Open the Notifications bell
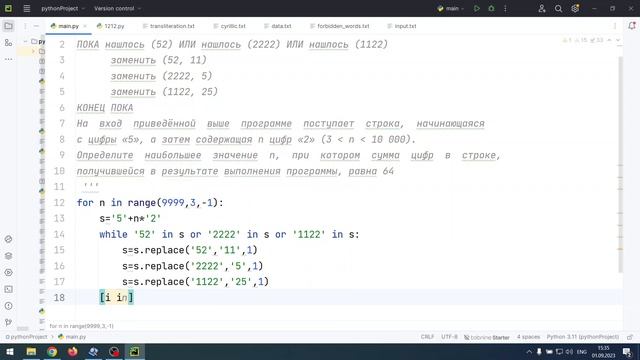This screenshot has width=640, height=360. pos(631,26)
